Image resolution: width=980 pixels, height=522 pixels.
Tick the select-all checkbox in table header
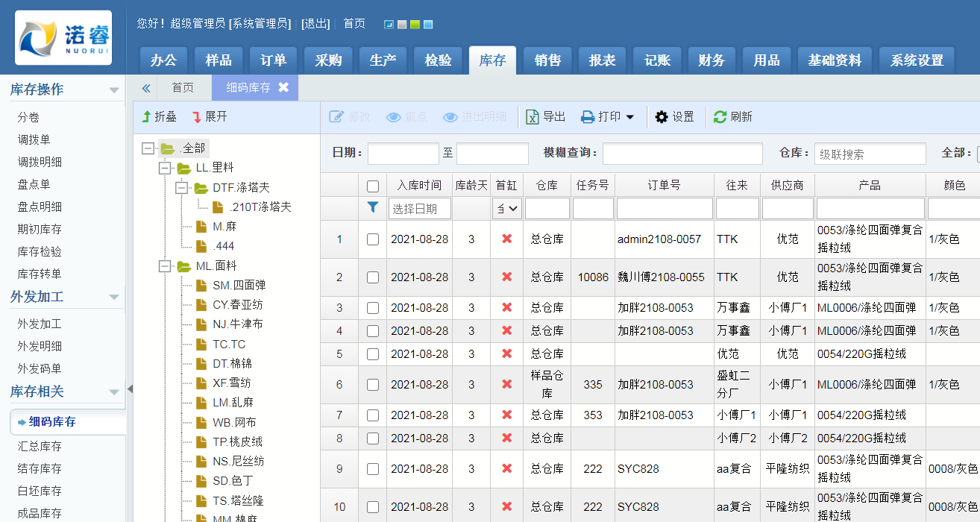click(x=373, y=186)
